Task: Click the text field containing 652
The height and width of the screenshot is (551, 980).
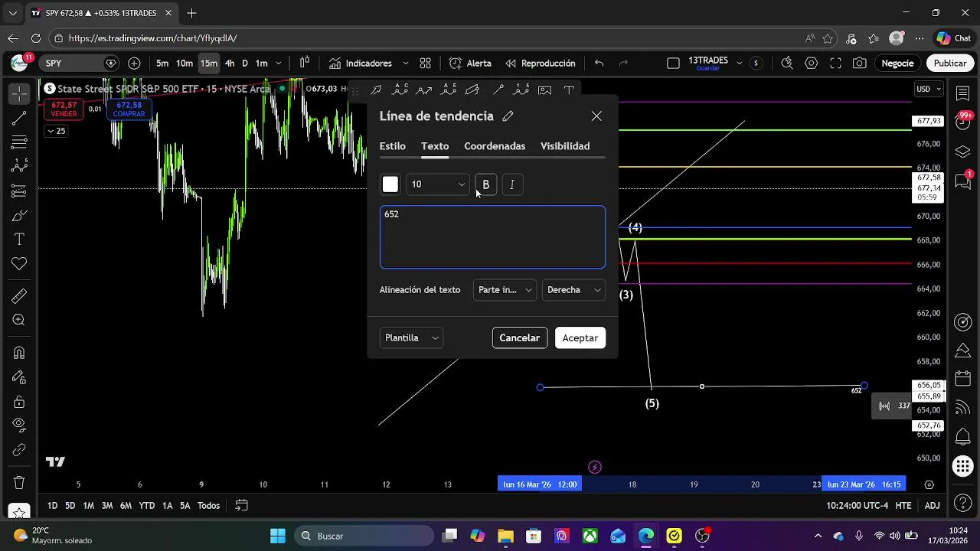Action: click(x=492, y=237)
